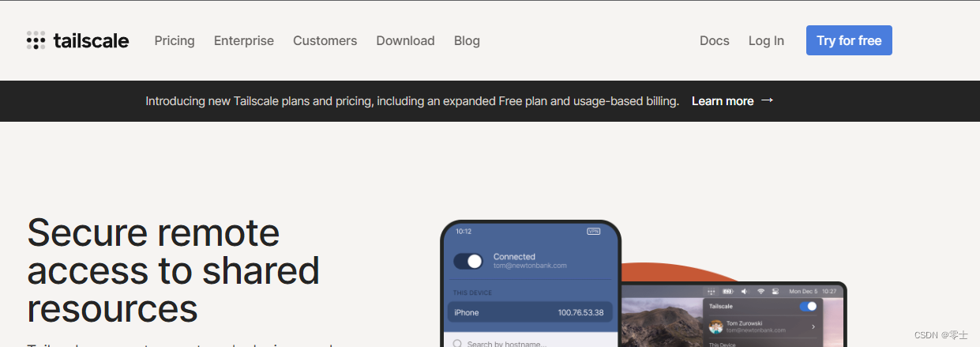Image resolution: width=980 pixels, height=347 pixels.
Task: Click Tom Zurowski's avatar picture
Action: tap(716, 326)
